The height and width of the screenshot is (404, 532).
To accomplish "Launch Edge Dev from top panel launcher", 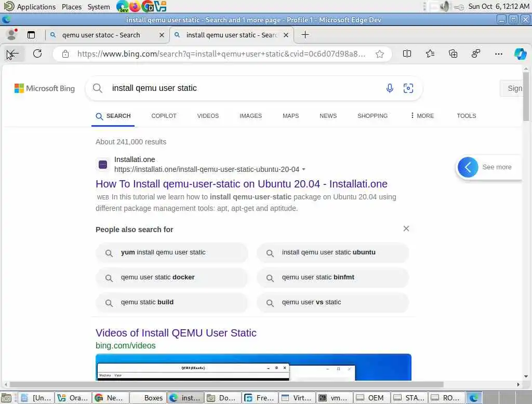I will click(122, 6).
